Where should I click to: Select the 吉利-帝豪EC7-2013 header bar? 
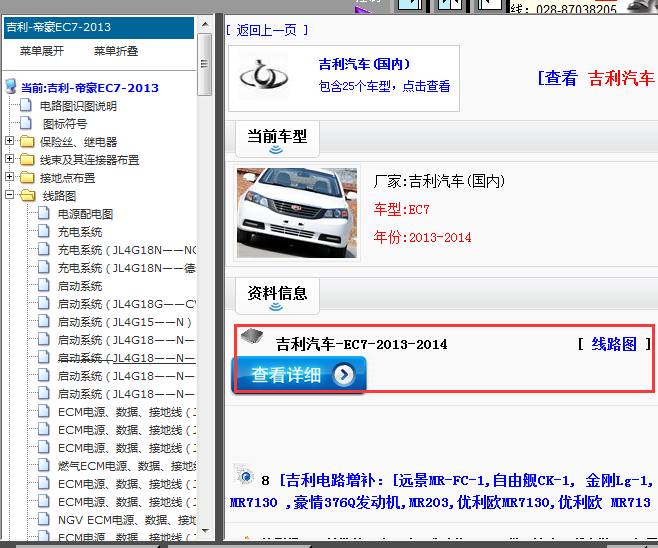click(99, 27)
